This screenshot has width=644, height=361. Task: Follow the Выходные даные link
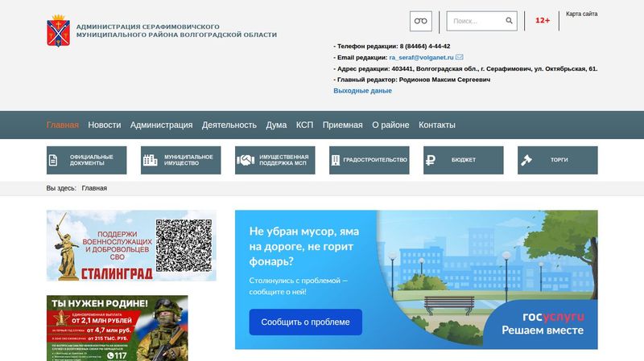coord(362,91)
